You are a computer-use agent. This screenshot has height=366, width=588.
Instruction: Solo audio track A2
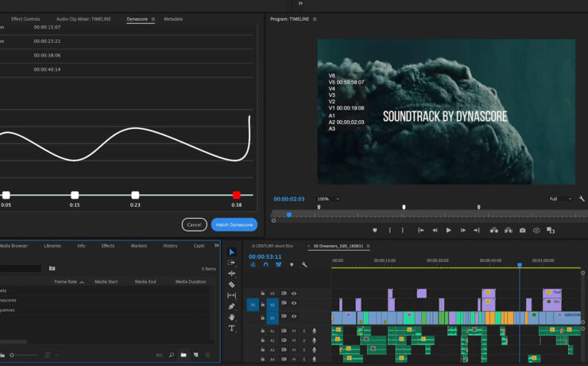coord(304,341)
